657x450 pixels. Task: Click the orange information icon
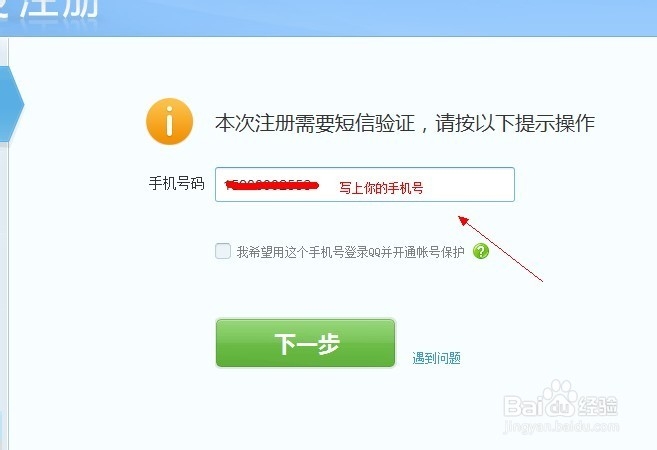[x=169, y=122]
